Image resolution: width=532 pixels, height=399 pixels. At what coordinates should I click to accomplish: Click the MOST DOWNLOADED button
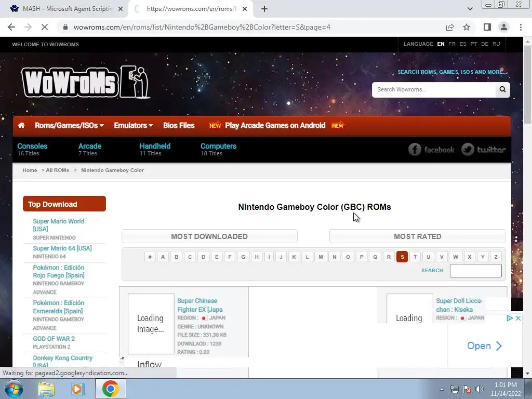[210, 236]
